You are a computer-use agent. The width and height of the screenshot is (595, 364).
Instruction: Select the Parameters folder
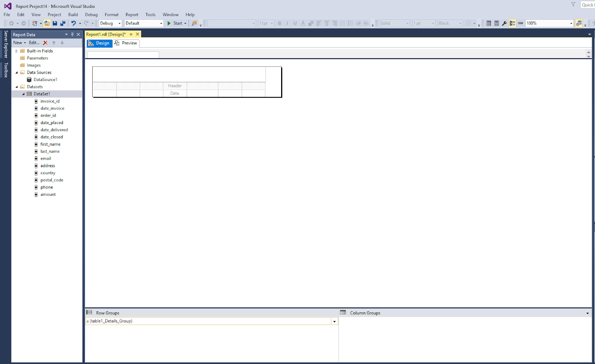(38, 58)
